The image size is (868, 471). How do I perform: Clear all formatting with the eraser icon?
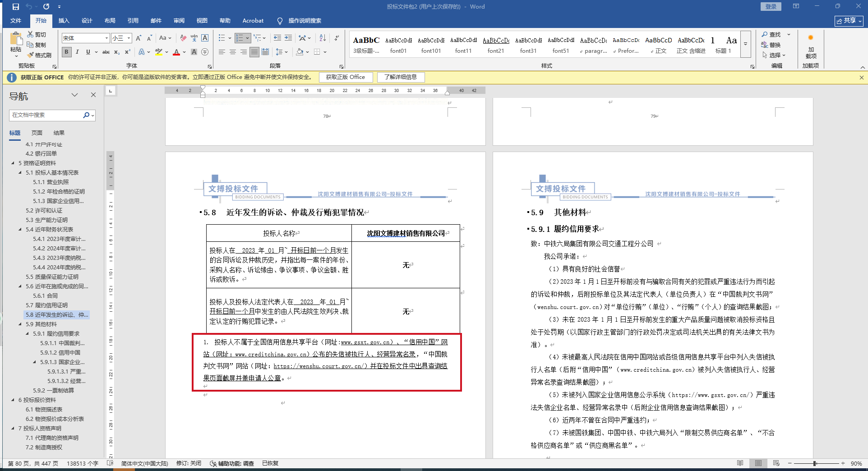pyautogui.click(x=183, y=38)
